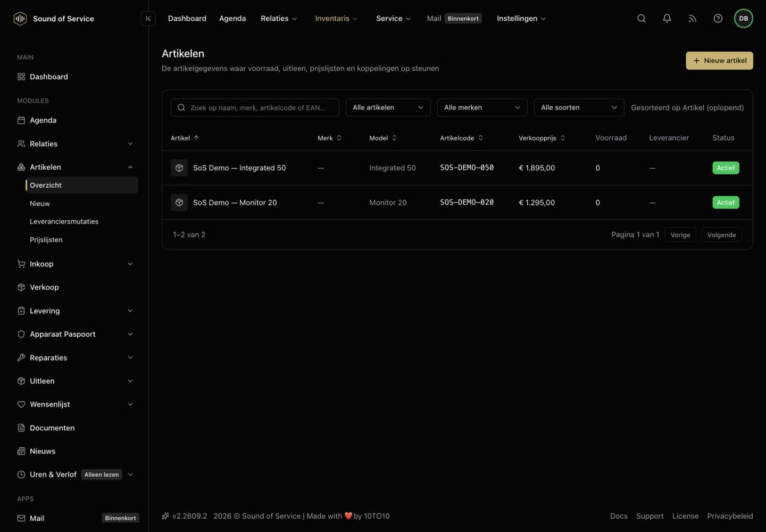Open the Service top menu
Image resolution: width=766 pixels, height=532 pixels.
point(393,19)
